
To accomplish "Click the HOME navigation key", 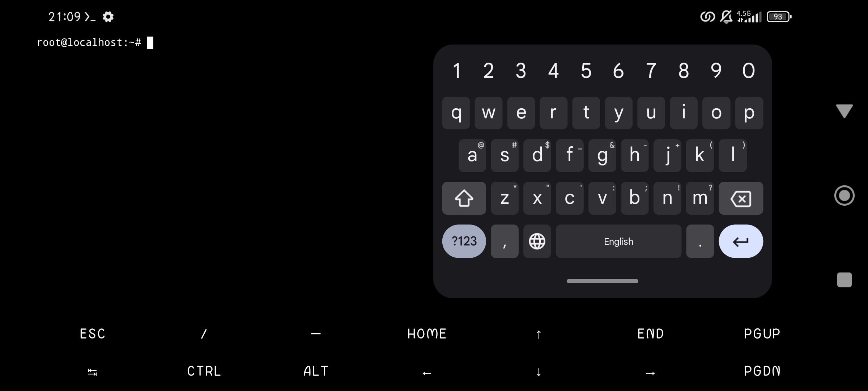I will click(x=427, y=333).
